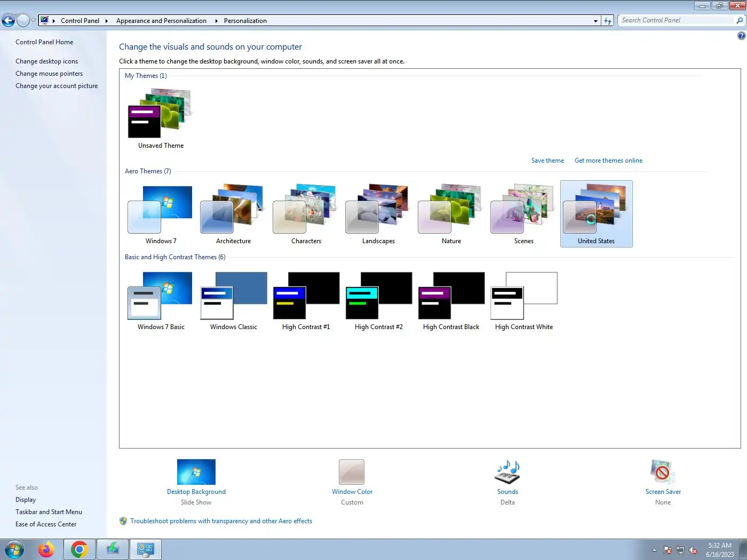Screen dimensions: 747x560
Task: Open the Windows Start menu
Action: click(x=14, y=549)
